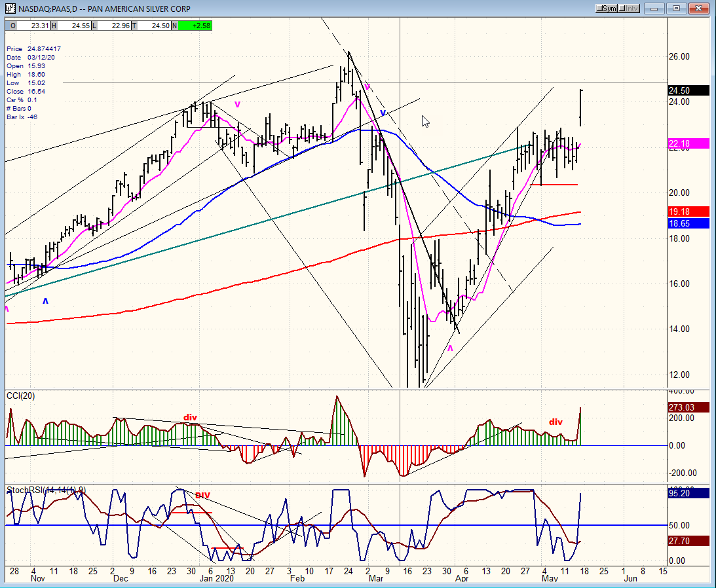716x588 pixels.
Task: Click the red DIV label in StochRSI panel
Action: (x=202, y=495)
